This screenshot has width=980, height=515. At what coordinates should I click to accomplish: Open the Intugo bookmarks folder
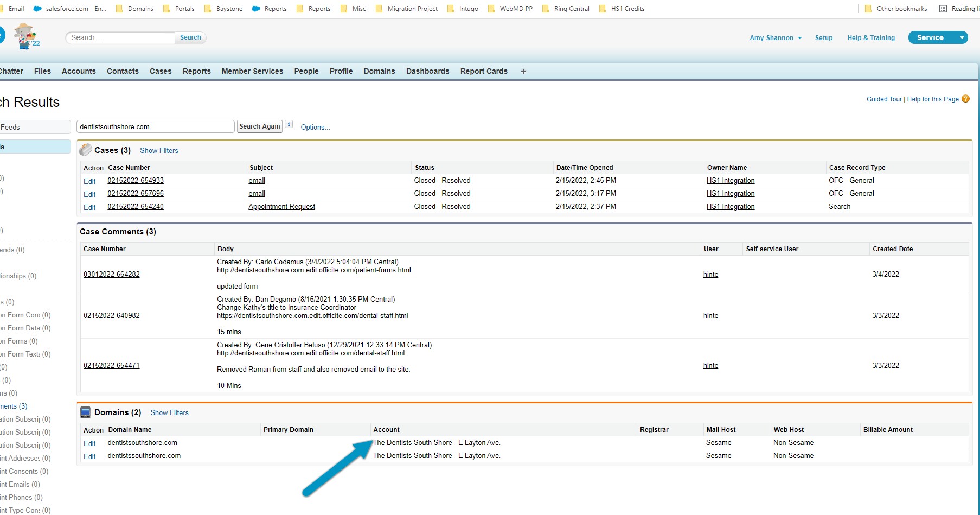[463, 9]
